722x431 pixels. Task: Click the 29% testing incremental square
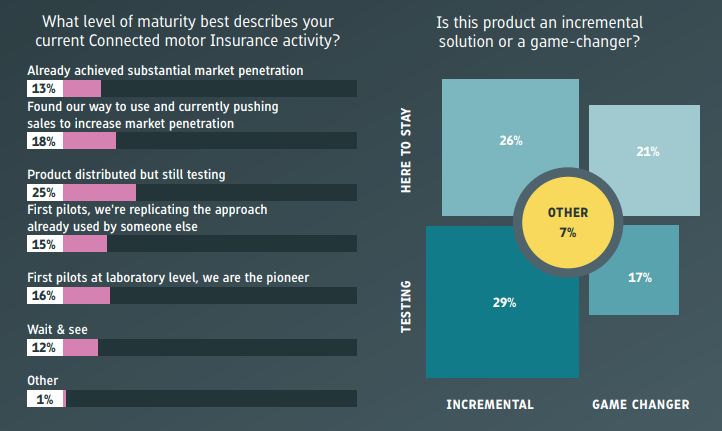pos(502,302)
